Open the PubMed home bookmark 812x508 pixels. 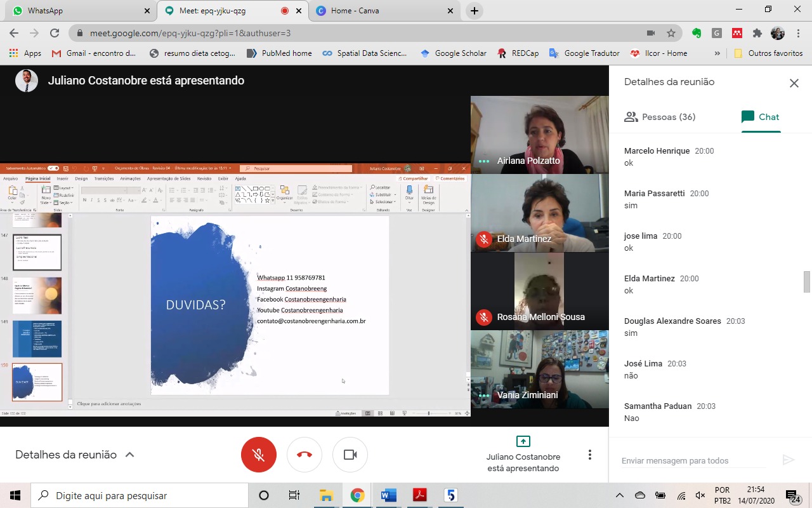279,53
